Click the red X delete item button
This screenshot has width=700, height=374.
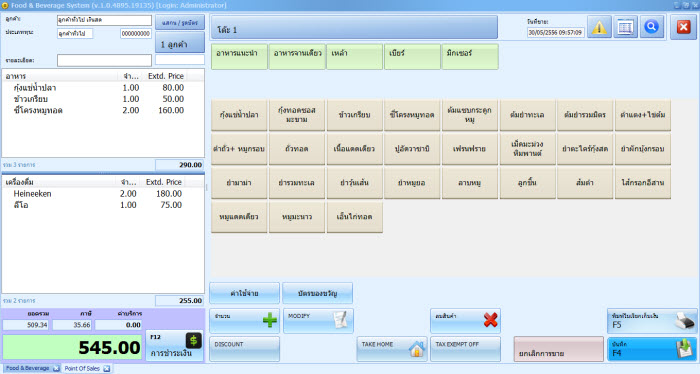tap(465, 320)
